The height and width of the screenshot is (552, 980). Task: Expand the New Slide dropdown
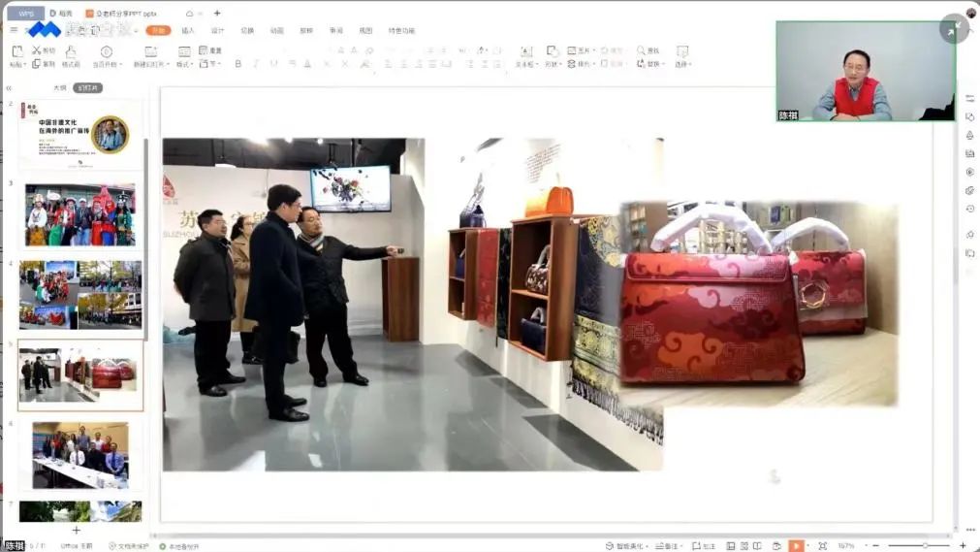click(168, 64)
